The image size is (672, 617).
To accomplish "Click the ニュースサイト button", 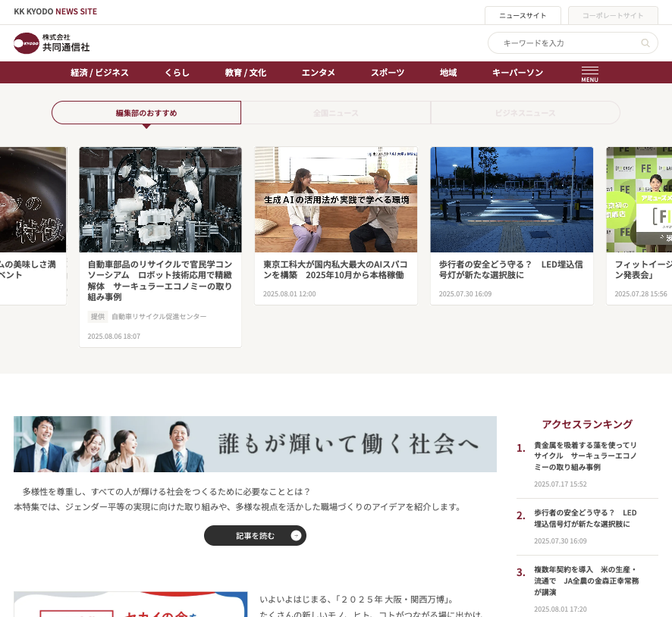I will tap(523, 16).
